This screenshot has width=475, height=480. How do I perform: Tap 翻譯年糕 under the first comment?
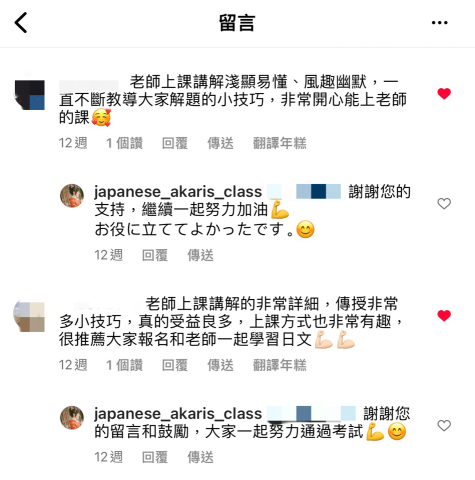click(280, 143)
